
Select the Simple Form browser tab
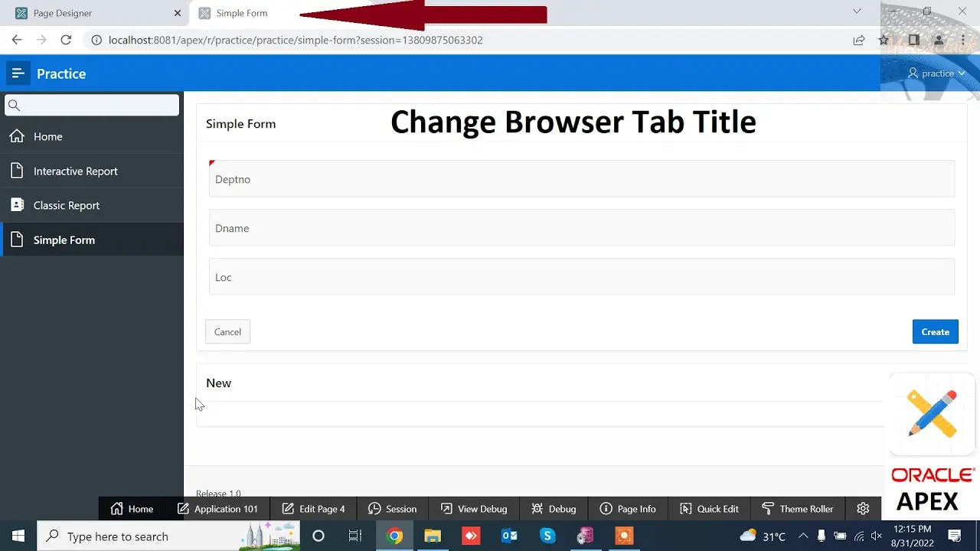pos(242,13)
